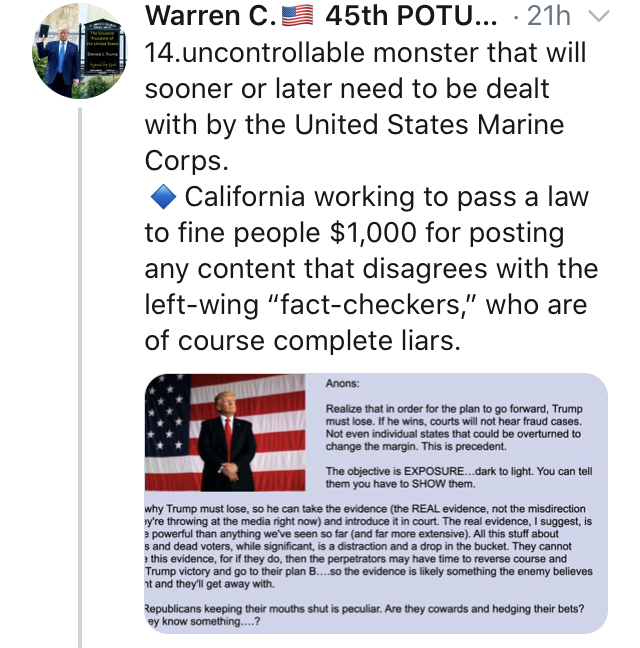Click the 21h timestamp
Viewport: 640px width, 648px height.
coord(549,16)
